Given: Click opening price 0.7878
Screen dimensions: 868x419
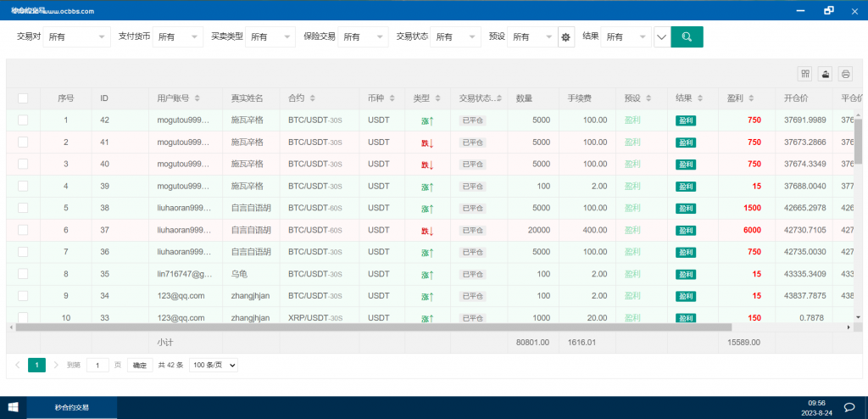Looking at the screenshot, I should pyautogui.click(x=811, y=318).
